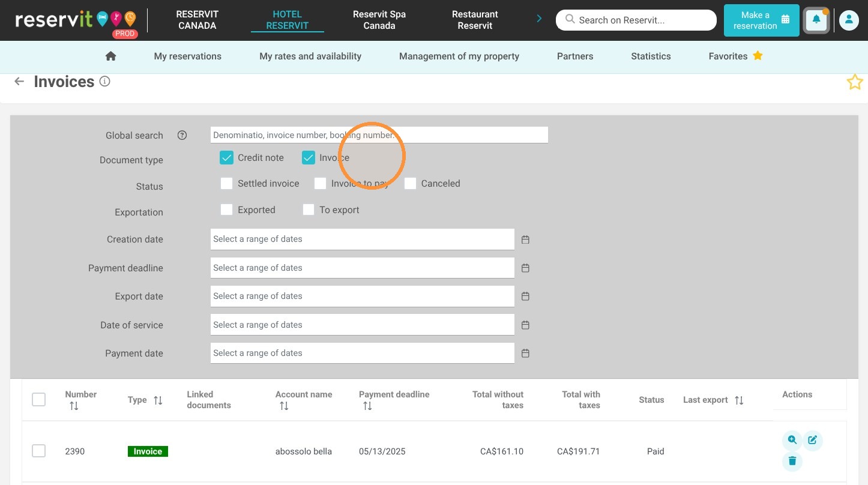Screen dimensions: 868x485
Task: Sort the table by Last export
Action: pos(739,400)
